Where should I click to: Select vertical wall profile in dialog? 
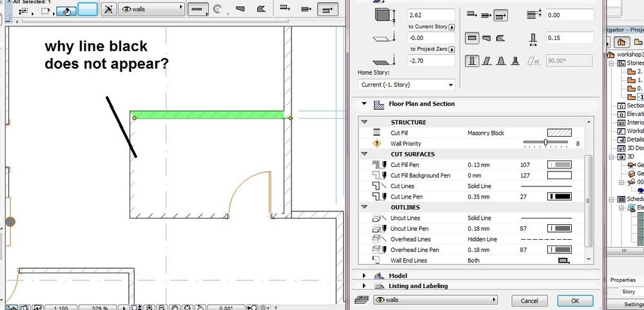click(x=473, y=61)
